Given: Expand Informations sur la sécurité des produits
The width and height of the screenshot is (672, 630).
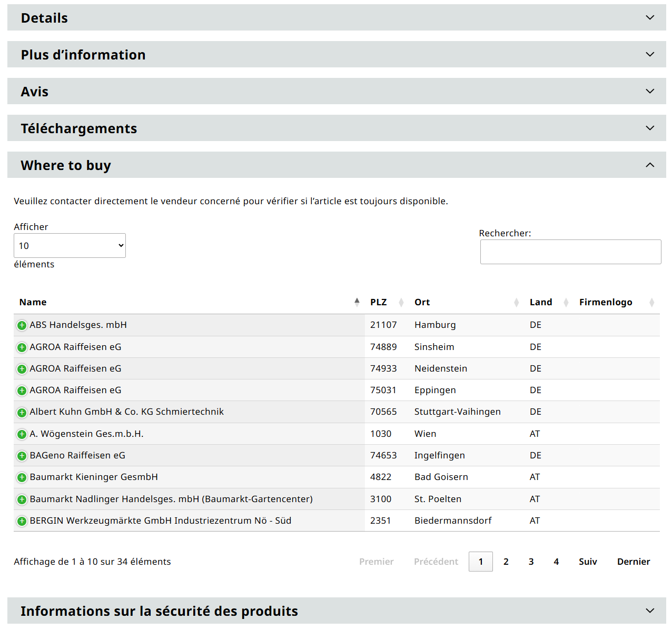Looking at the screenshot, I should point(337,611).
